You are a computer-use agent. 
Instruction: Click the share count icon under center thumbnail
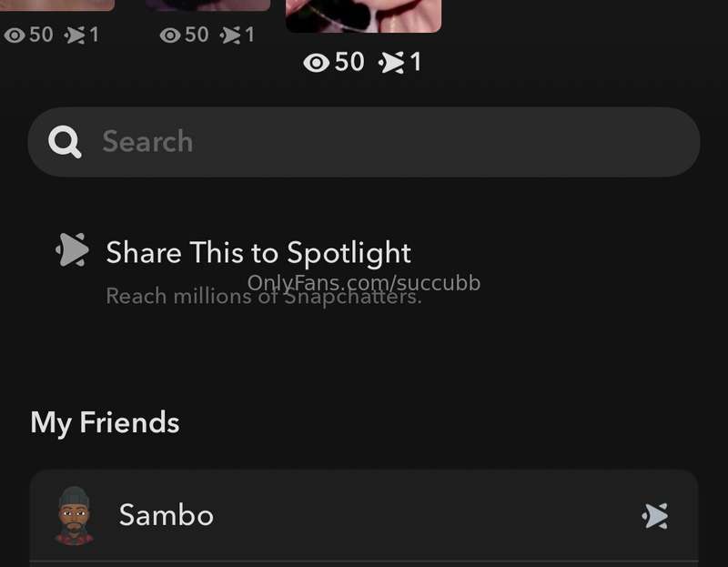(x=391, y=63)
